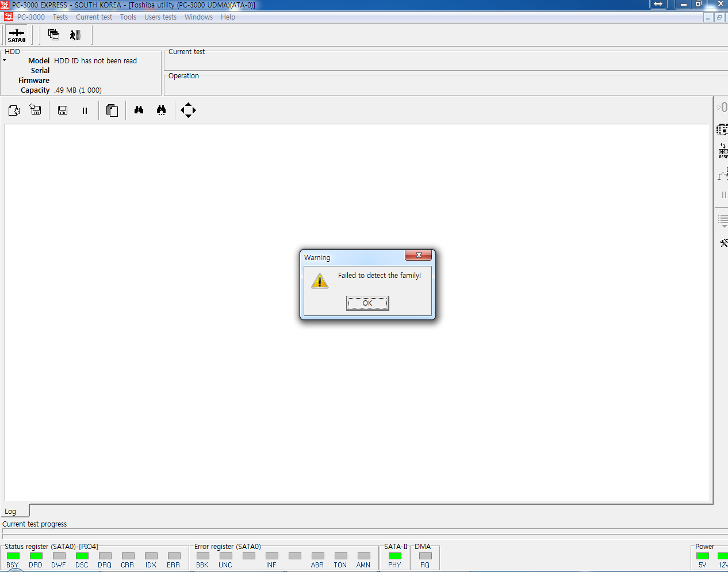This screenshot has height=572, width=728.
Task: Click the binoculars find icon
Action: [x=139, y=110]
